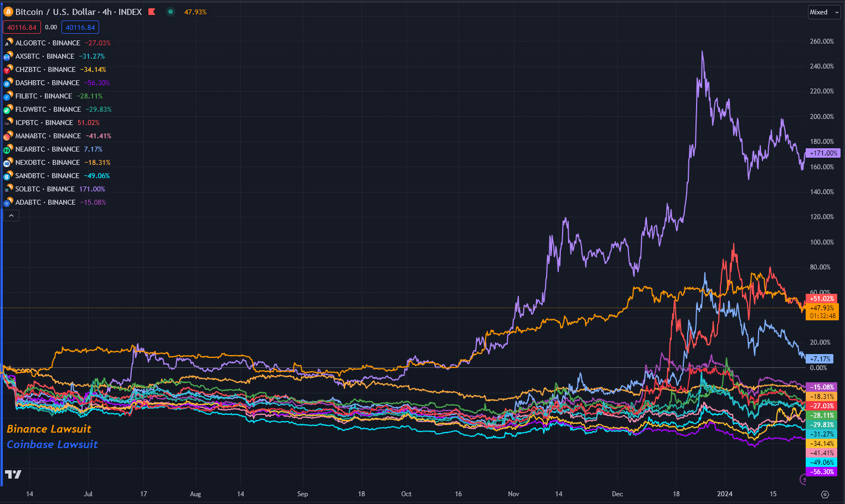Image resolution: width=845 pixels, height=504 pixels.
Task: Click the AXSBTC symbol icon
Action: (x=8, y=56)
